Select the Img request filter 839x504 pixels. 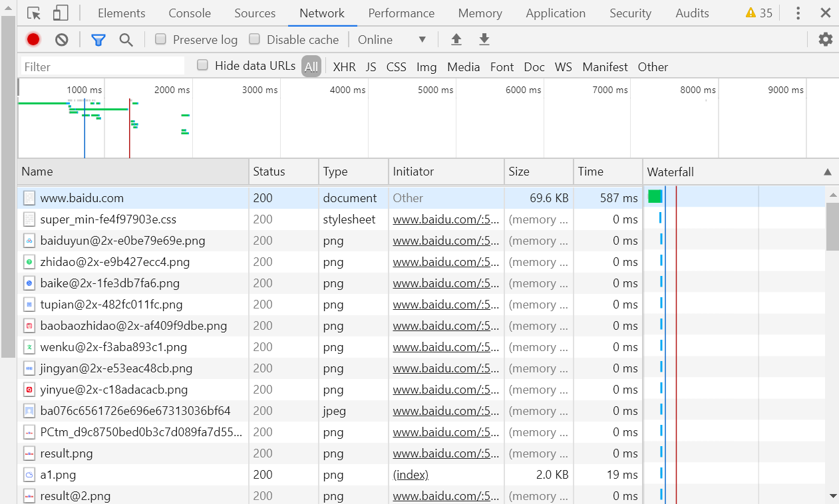coord(426,66)
